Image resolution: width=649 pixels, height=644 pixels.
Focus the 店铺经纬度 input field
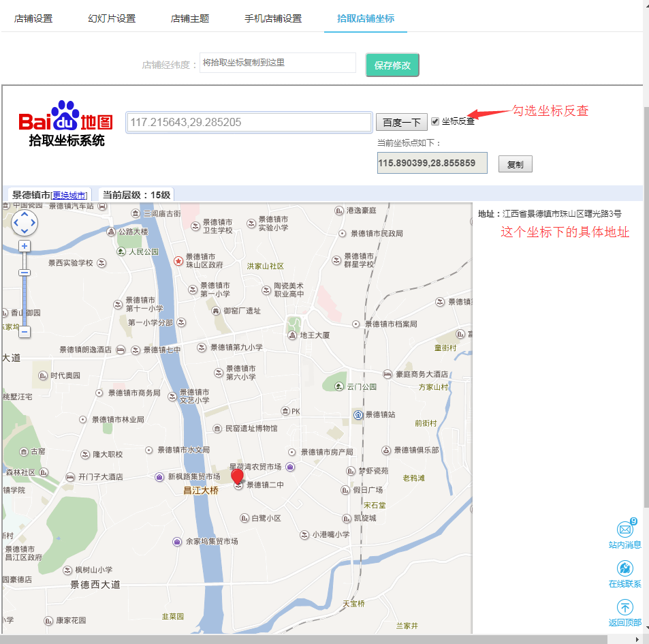(x=277, y=63)
